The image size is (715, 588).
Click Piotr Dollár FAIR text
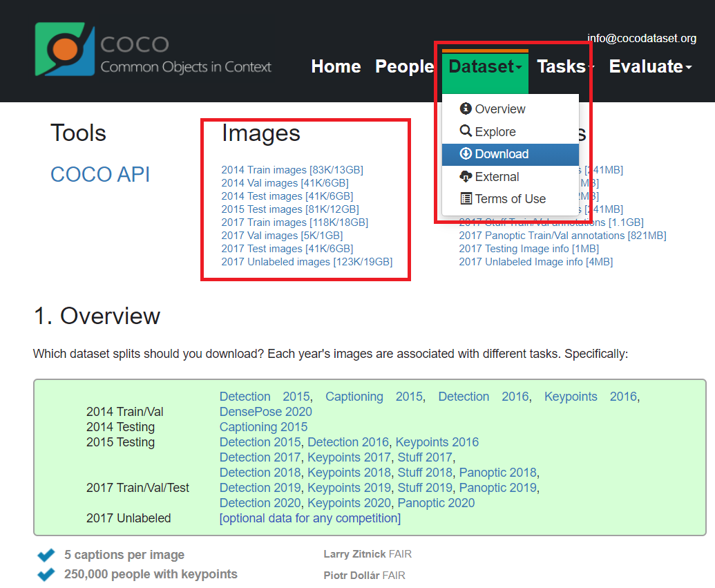click(x=364, y=576)
